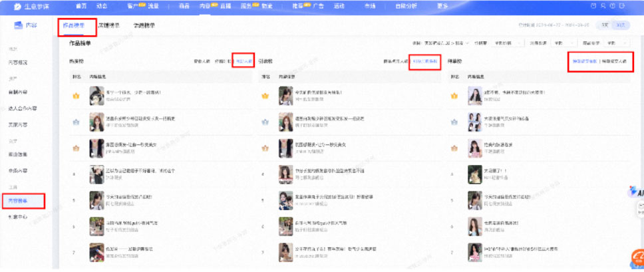
Task: Open last sidebar item below 内容榜单
Action: (x=18, y=217)
